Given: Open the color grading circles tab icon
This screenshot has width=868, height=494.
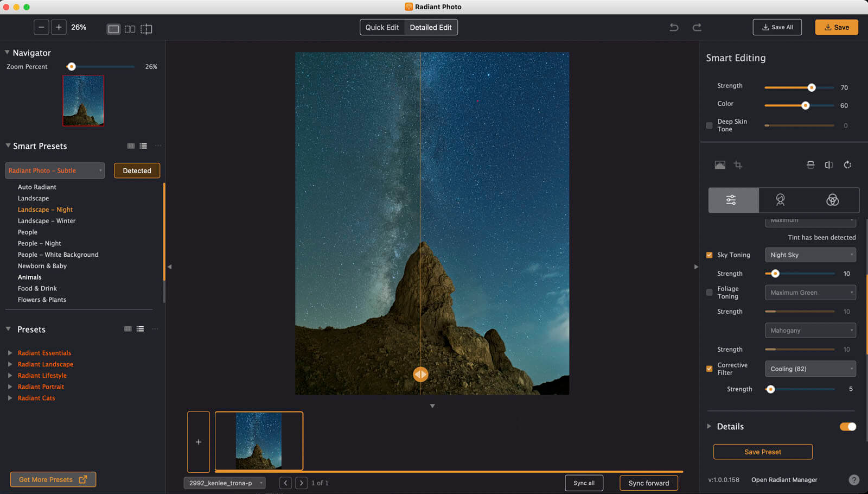Looking at the screenshot, I should pos(832,200).
